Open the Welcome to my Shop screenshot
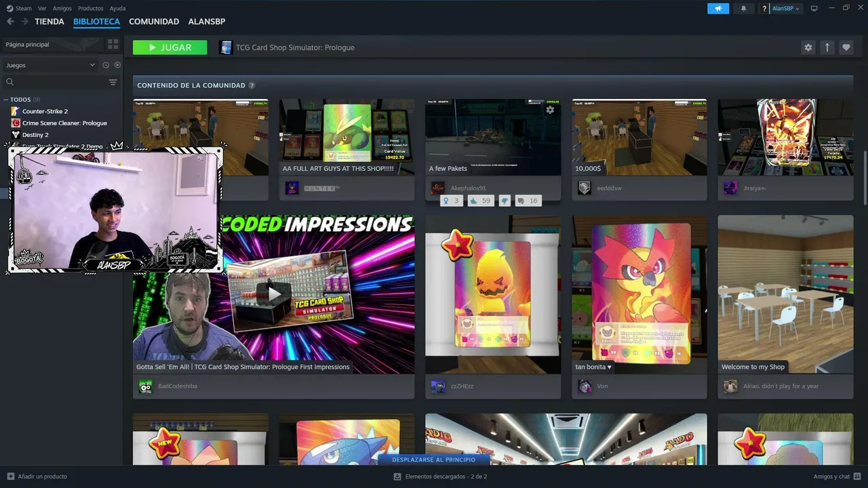Viewport: 868px width, 488px height. coord(786,294)
